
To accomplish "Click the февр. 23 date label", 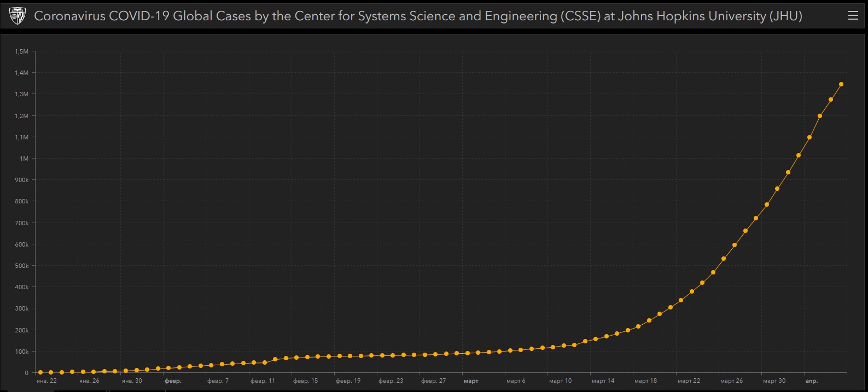I will (391, 381).
